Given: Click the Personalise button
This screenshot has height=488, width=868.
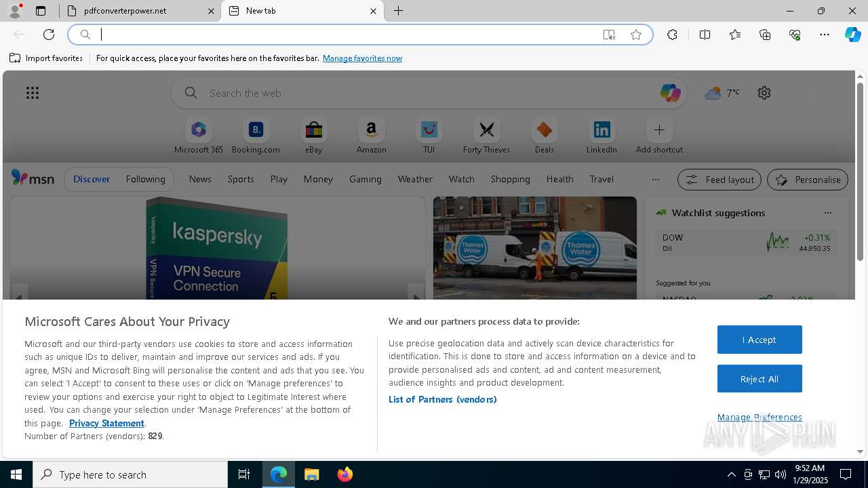Looking at the screenshot, I should 808,180.
